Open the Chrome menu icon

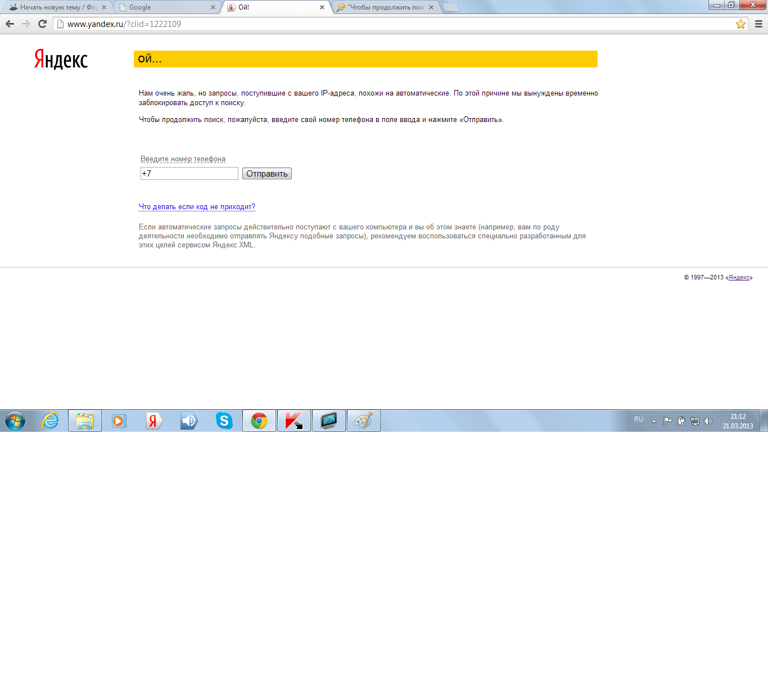758,24
